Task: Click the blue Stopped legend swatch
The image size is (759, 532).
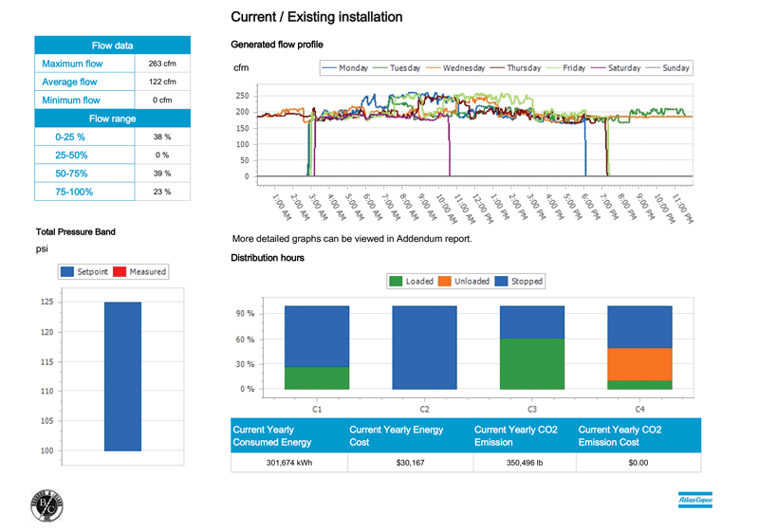Action: point(502,281)
